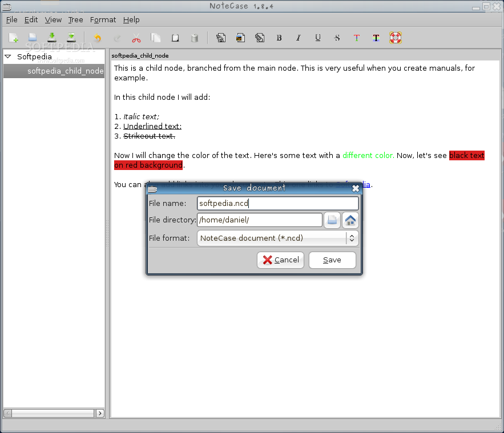This screenshot has height=433, width=504.
Task: Click the NoteCase window menu icon
Action: pos(7,6)
